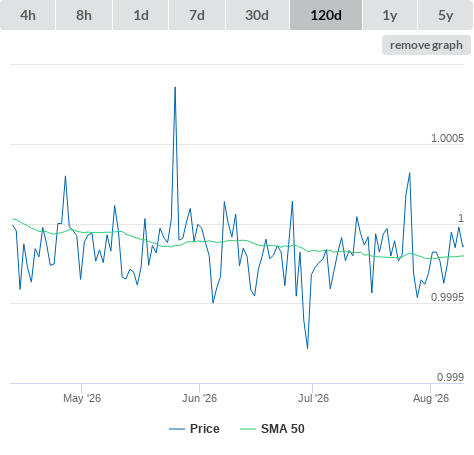Screen dimensions: 474x455
Task: Click the highest price spike in late May
Action: (175, 87)
